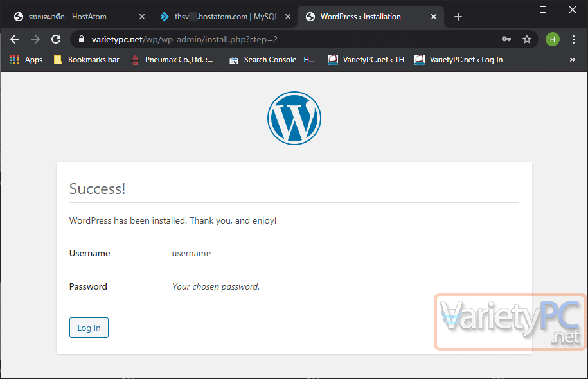
Task: Reload the current page
Action: [x=56, y=39]
